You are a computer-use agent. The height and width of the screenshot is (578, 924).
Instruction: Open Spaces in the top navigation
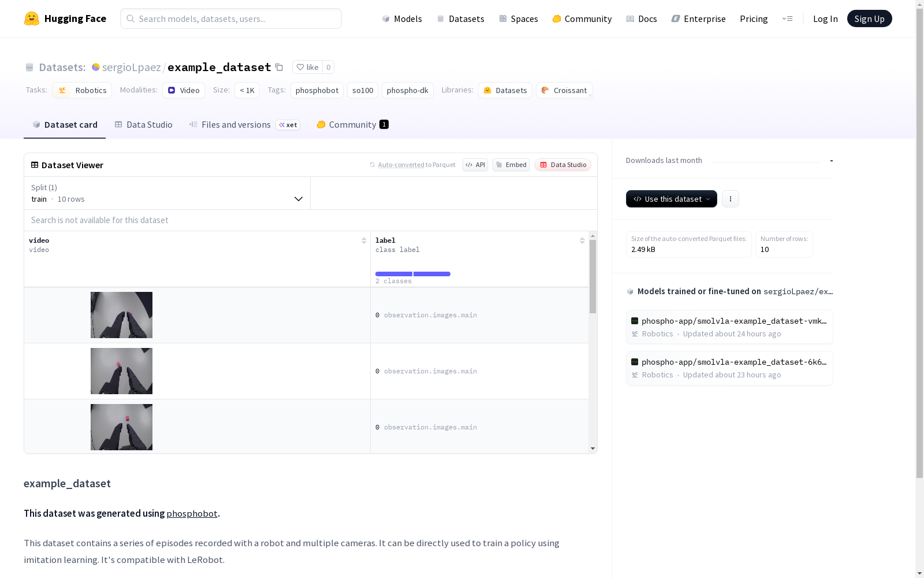tap(519, 18)
